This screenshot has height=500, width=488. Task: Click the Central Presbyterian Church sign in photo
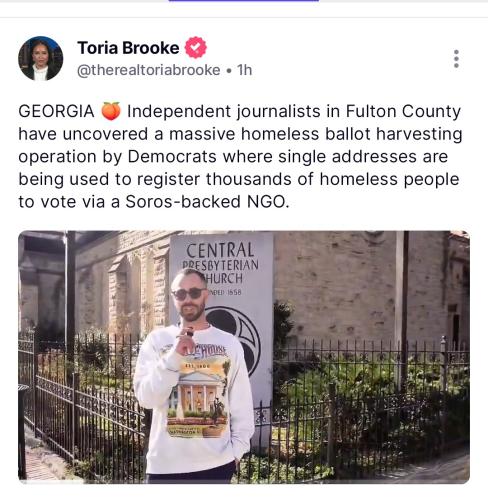(221, 267)
